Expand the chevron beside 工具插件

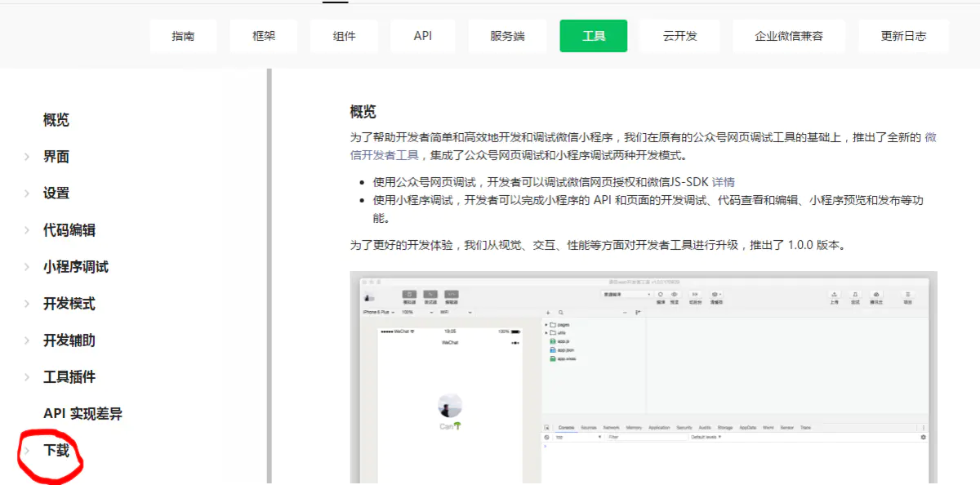click(x=27, y=377)
